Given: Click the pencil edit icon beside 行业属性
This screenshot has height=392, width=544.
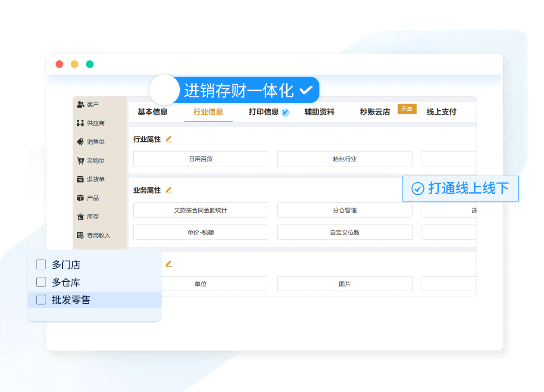Looking at the screenshot, I should [x=169, y=139].
